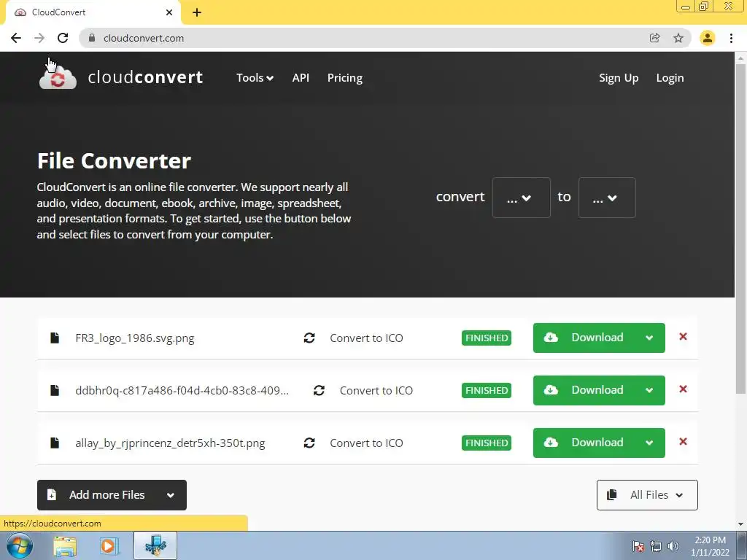Image resolution: width=747 pixels, height=560 pixels.
Task: Click the convert arrows icon in FR3_logo row
Action: pyautogui.click(x=309, y=338)
